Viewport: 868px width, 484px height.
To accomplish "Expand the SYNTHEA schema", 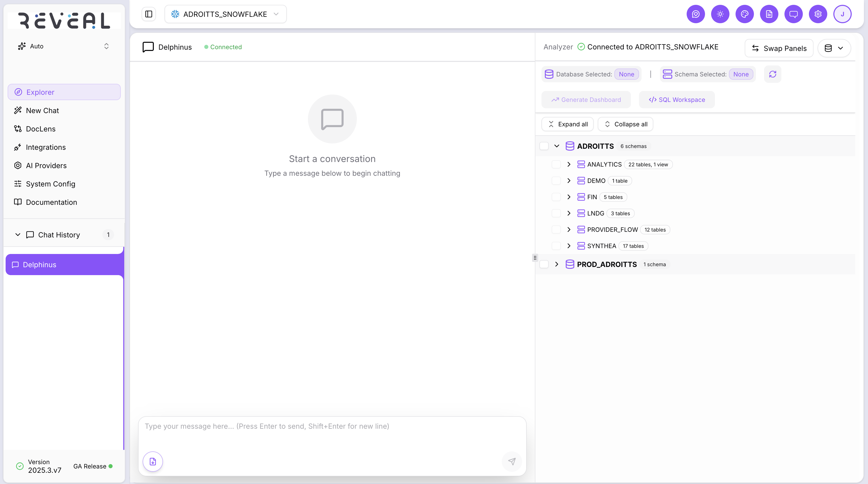I will coord(569,246).
